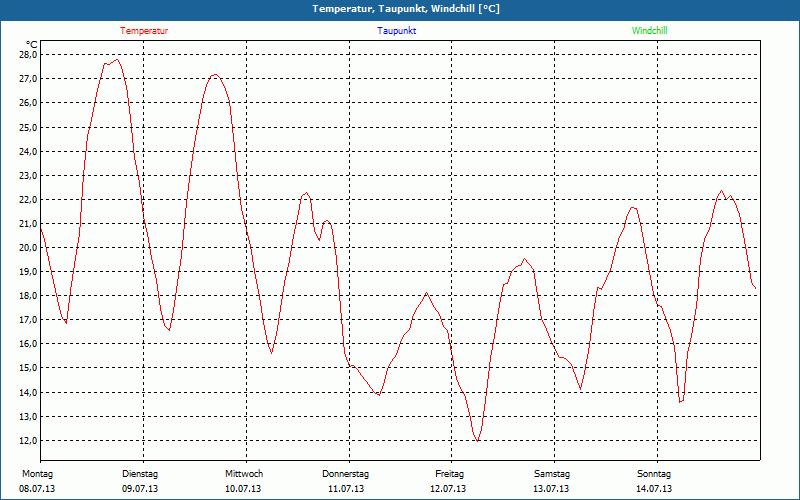Click the 27,0 axis value
The width and height of the screenshot is (800, 500).
(x=28, y=79)
